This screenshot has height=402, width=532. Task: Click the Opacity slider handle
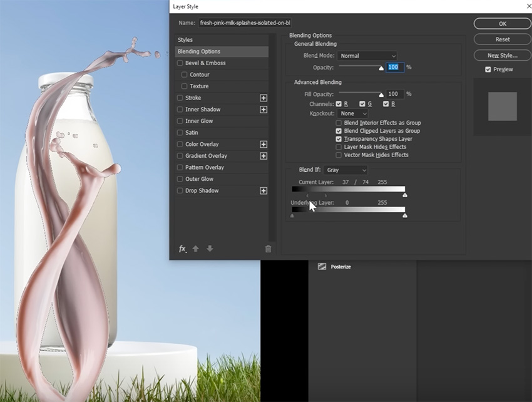point(381,68)
